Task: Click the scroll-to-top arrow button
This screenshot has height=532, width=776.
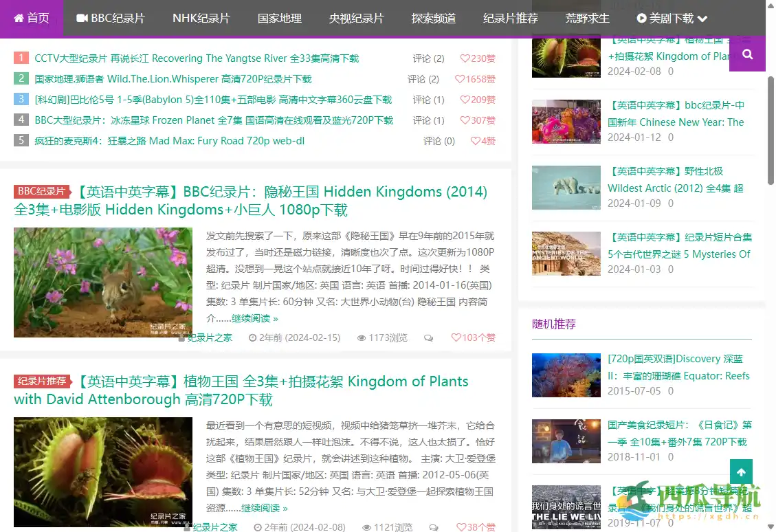Action: click(741, 472)
